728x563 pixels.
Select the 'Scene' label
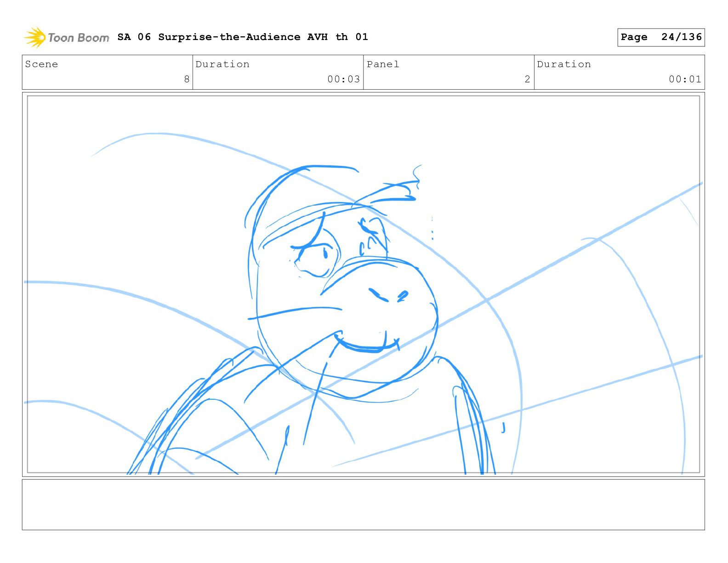click(41, 64)
